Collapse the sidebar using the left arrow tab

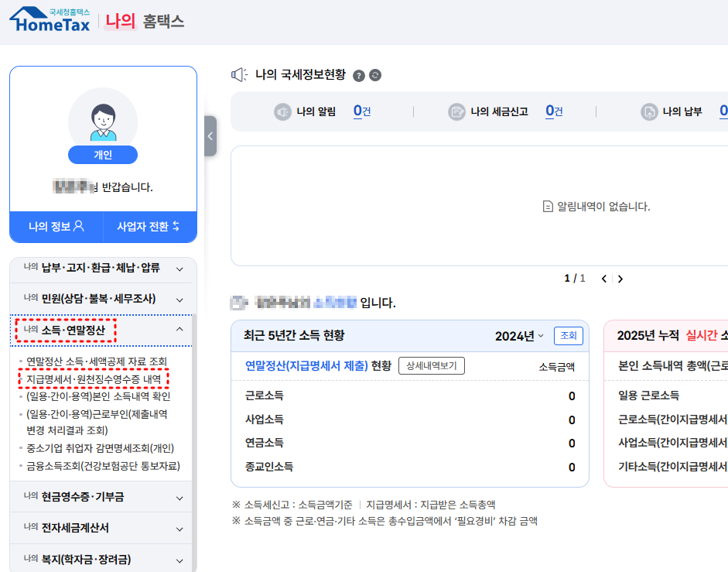point(210,135)
